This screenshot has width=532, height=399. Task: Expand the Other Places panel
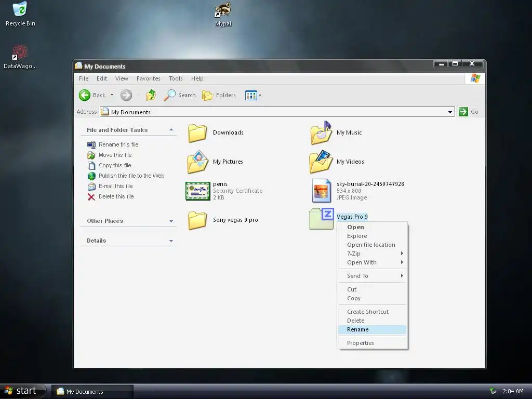171,221
